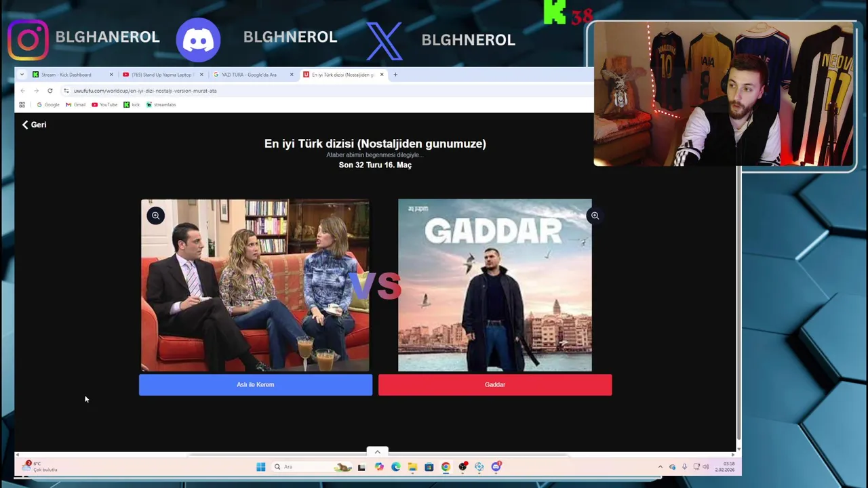Click the Aslı ile Kerem sitcom thumbnail
This screenshot has width=868, height=488.
coord(255,285)
